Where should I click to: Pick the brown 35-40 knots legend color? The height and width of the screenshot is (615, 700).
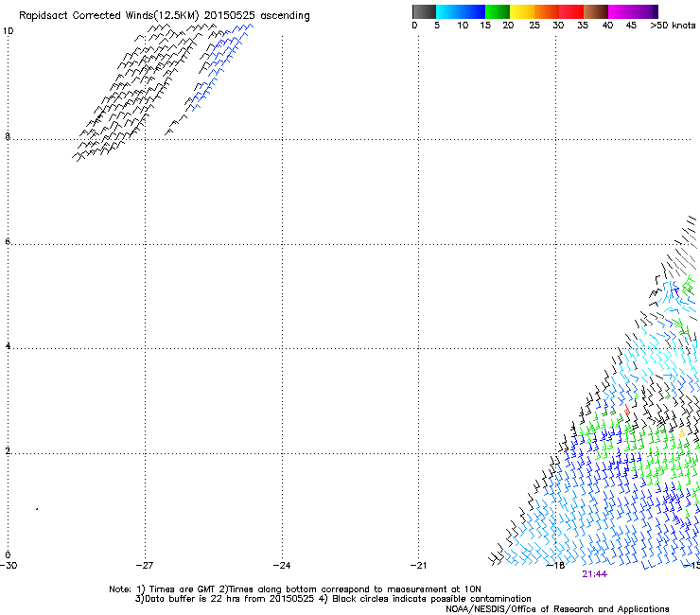(596, 11)
